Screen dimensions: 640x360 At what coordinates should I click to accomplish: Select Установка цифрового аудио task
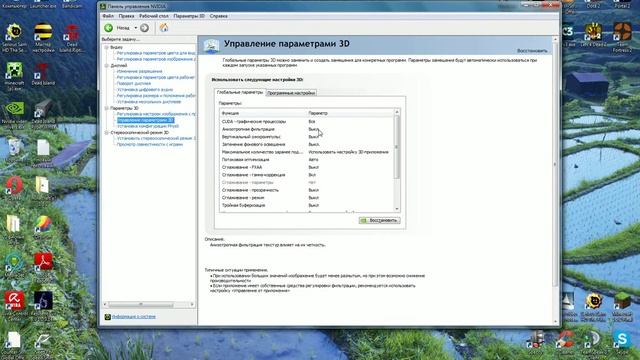click(x=144, y=90)
